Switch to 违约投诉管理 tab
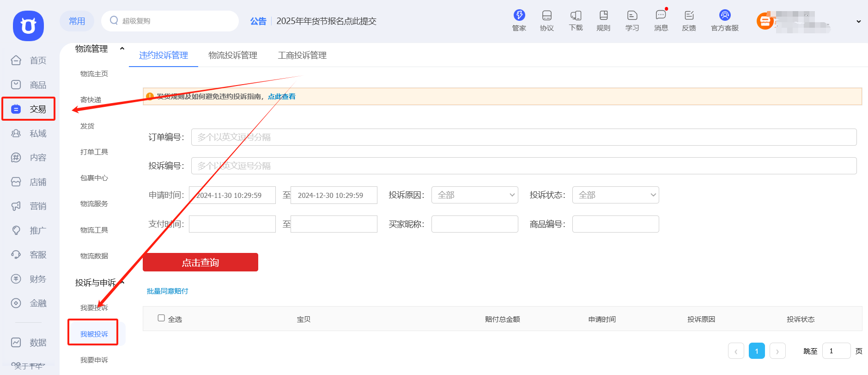 (x=164, y=55)
